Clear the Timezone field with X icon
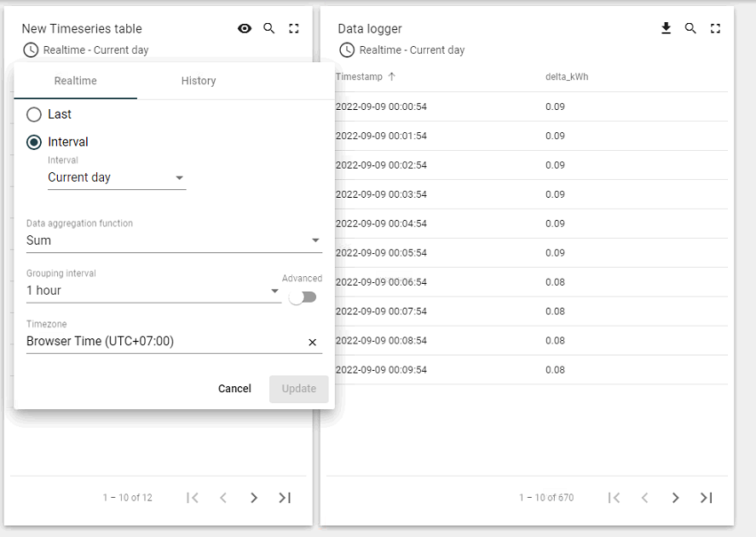The image size is (756, 537). [x=313, y=342]
